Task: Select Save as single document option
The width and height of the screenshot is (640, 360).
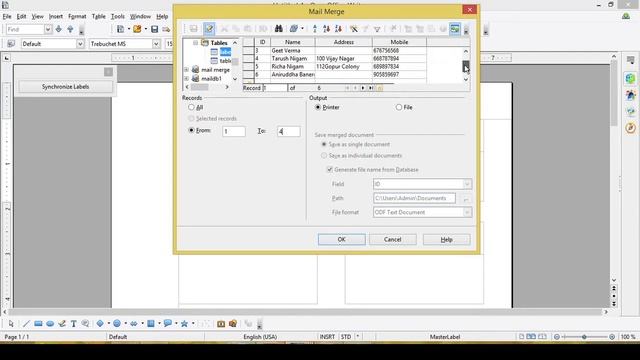Action: (324, 144)
